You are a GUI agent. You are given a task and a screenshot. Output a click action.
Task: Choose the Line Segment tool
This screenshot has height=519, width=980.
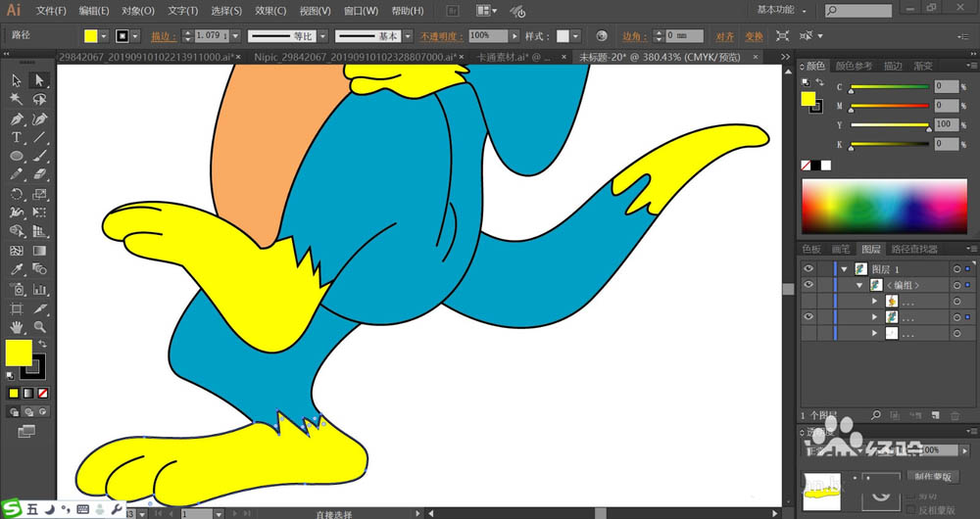click(39, 137)
